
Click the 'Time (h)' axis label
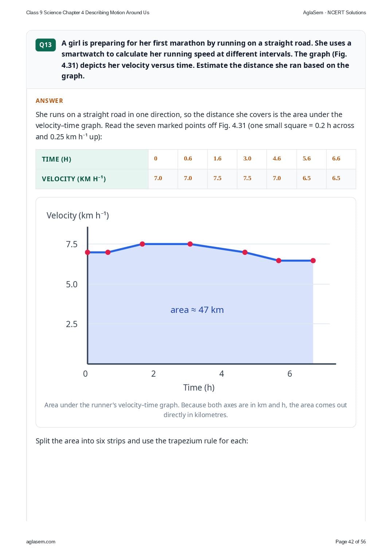point(199,387)
